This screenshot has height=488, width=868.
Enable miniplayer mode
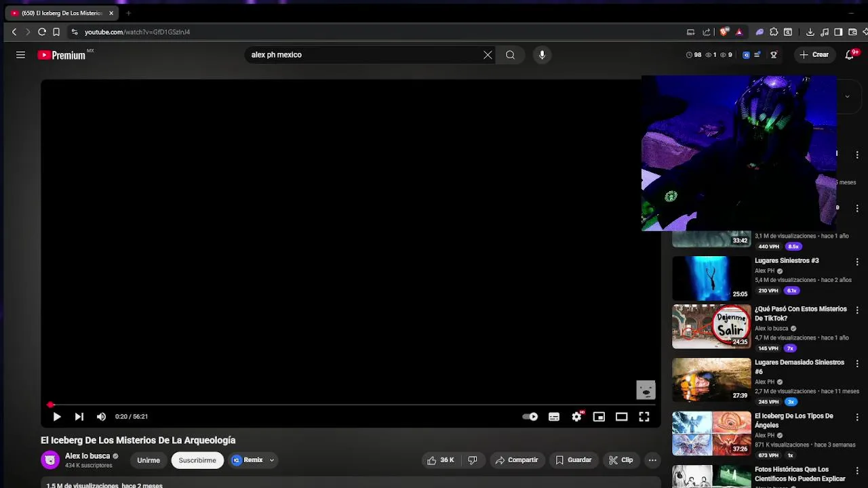click(x=599, y=417)
